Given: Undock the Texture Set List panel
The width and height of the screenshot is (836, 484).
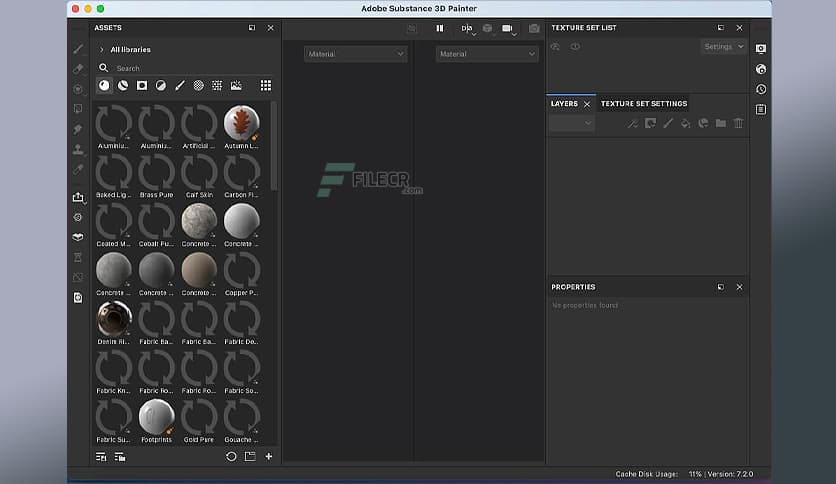Looking at the screenshot, I should [x=721, y=28].
